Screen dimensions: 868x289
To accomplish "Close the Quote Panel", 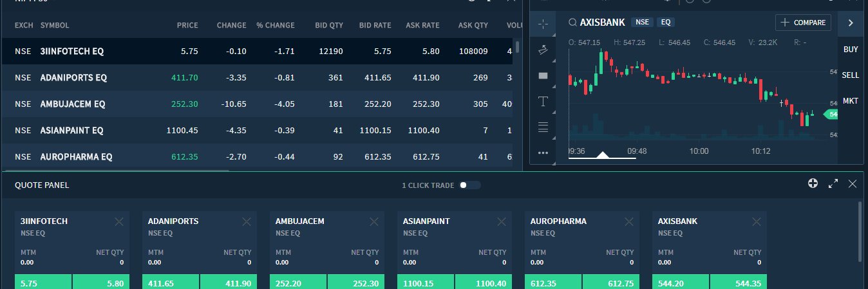I will (853, 183).
